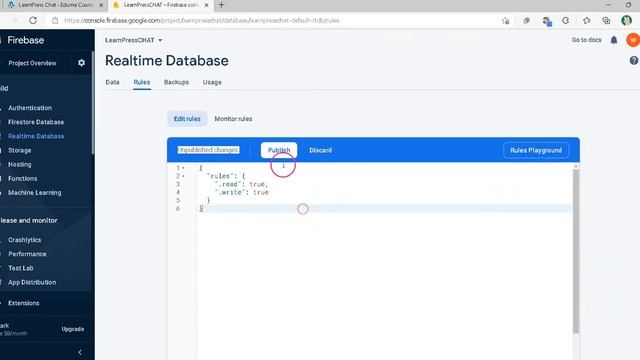Click the 'rules' line in editor

[226, 176]
